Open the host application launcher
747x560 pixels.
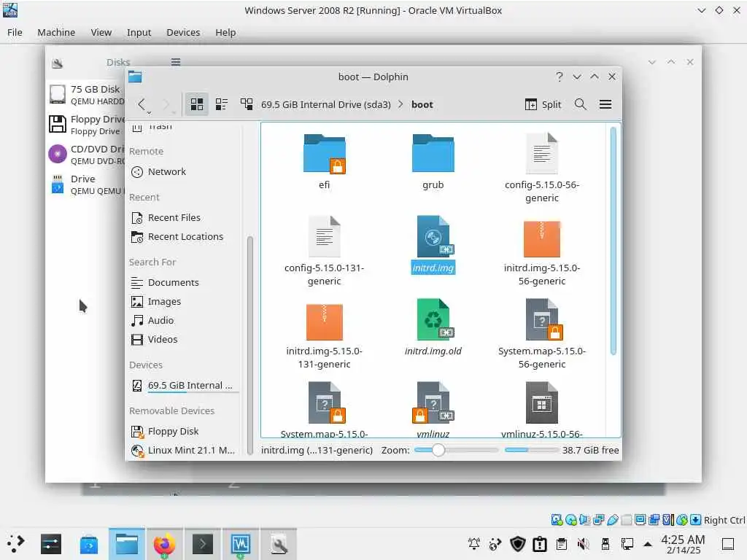click(16, 544)
